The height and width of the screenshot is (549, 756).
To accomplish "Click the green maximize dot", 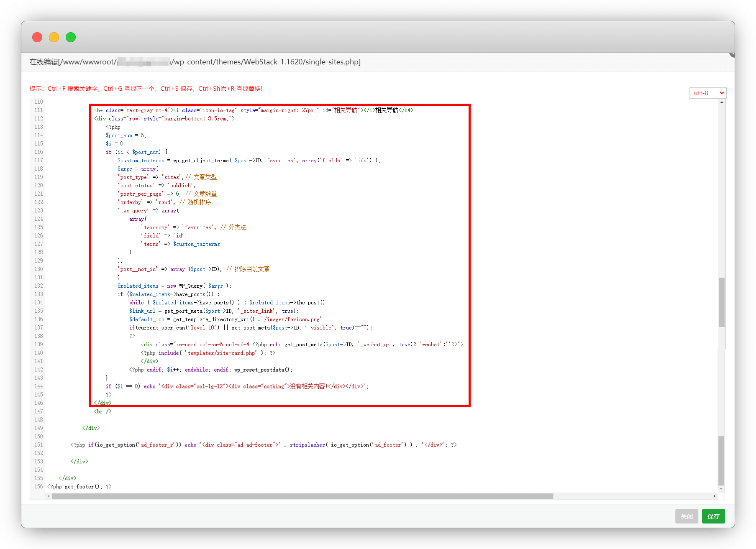I will (71, 37).
